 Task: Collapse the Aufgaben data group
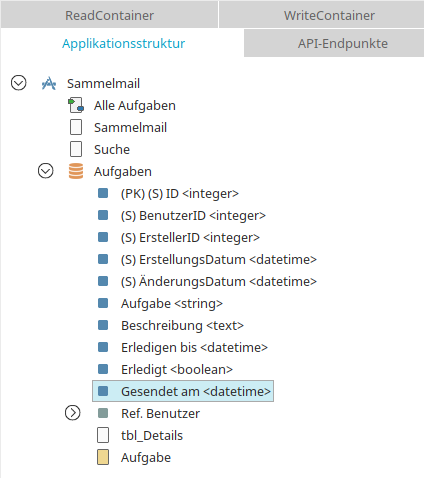[x=46, y=171]
